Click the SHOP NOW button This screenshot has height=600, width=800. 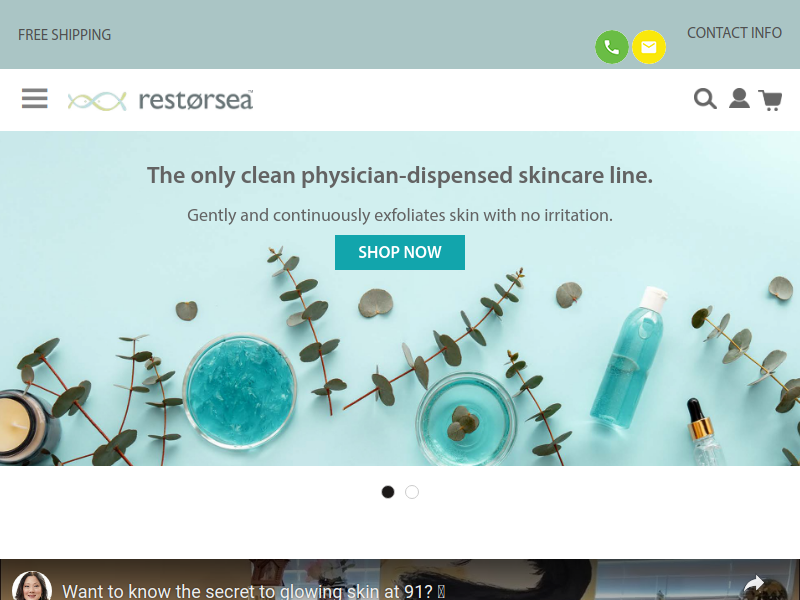399,252
